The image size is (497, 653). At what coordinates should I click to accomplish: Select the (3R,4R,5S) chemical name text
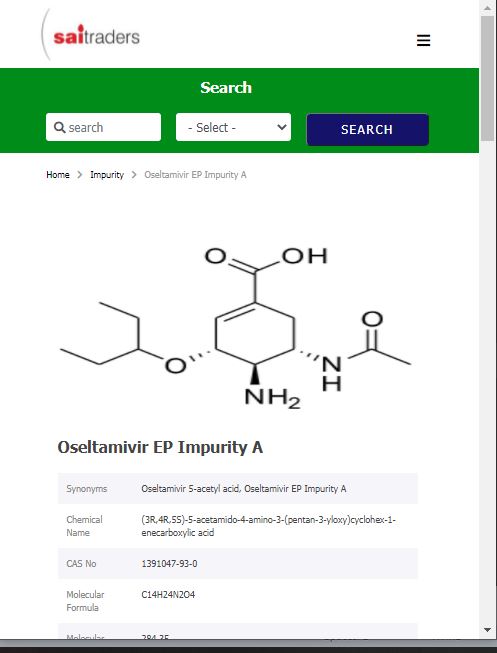click(268, 526)
